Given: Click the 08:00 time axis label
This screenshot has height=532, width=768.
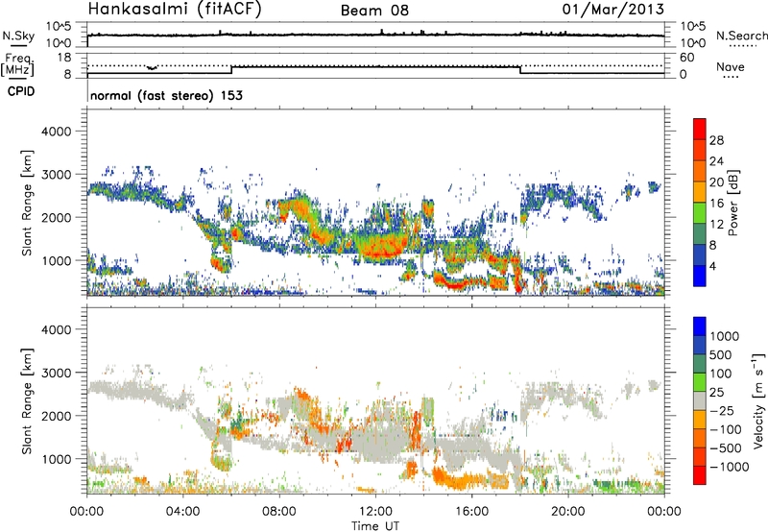Looking at the screenshot, I should [x=279, y=512].
